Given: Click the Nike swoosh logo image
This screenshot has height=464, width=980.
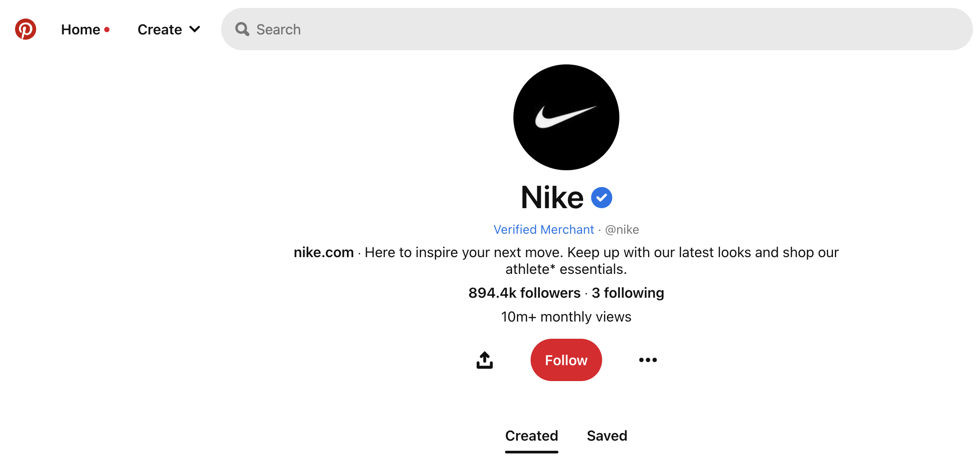Looking at the screenshot, I should click(566, 117).
